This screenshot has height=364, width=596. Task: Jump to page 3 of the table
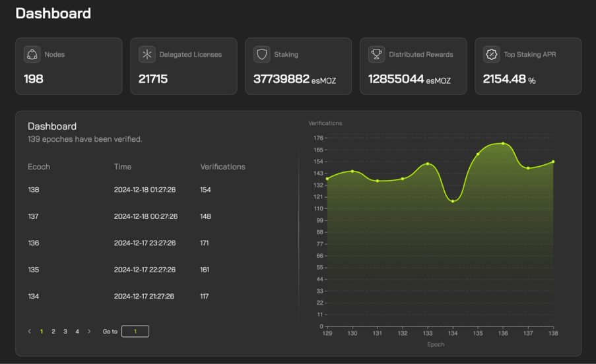coord(65,332)
